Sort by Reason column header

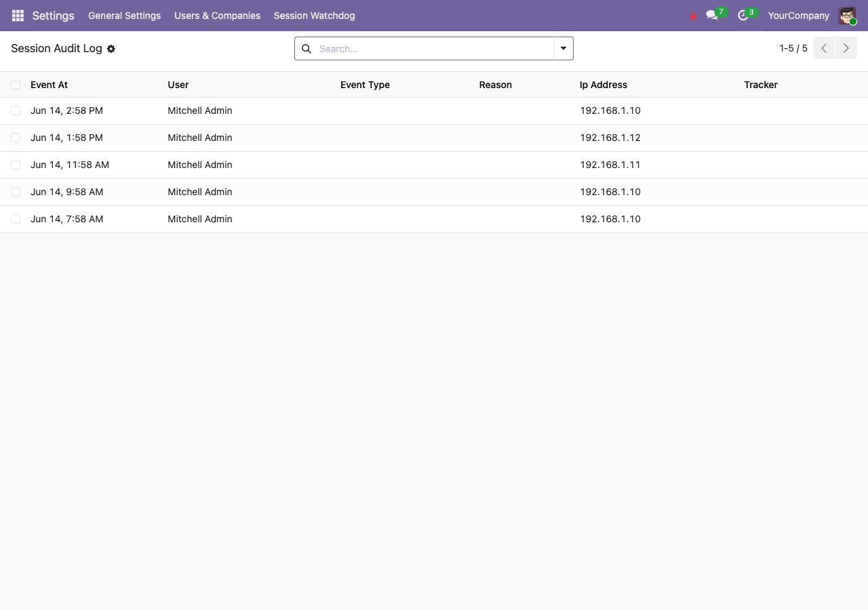(x=496, y=85)
